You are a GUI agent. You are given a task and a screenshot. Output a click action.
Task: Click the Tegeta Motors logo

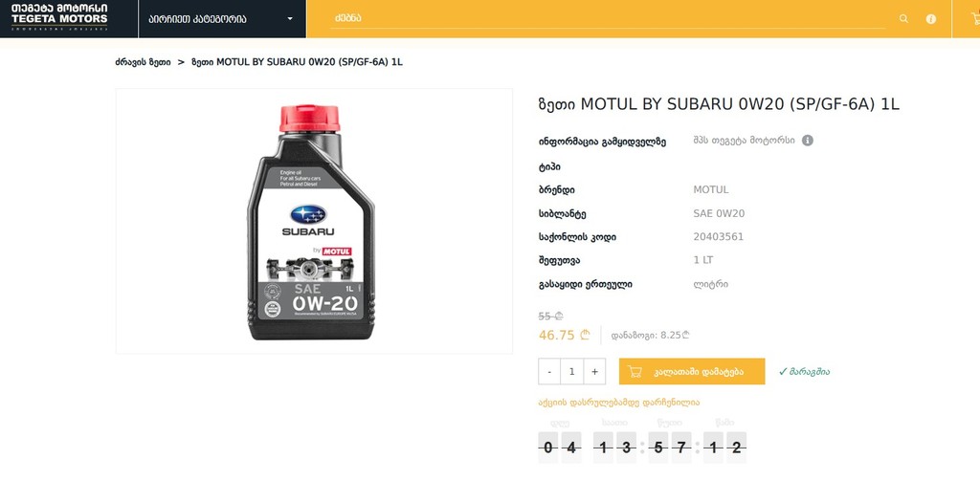(x=58, y=18)
